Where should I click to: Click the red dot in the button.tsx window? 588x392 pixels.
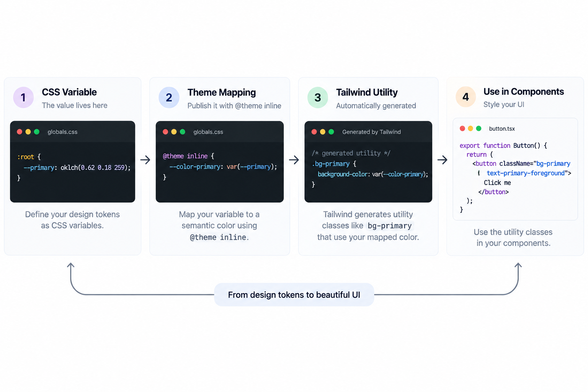tap(462, 129)
